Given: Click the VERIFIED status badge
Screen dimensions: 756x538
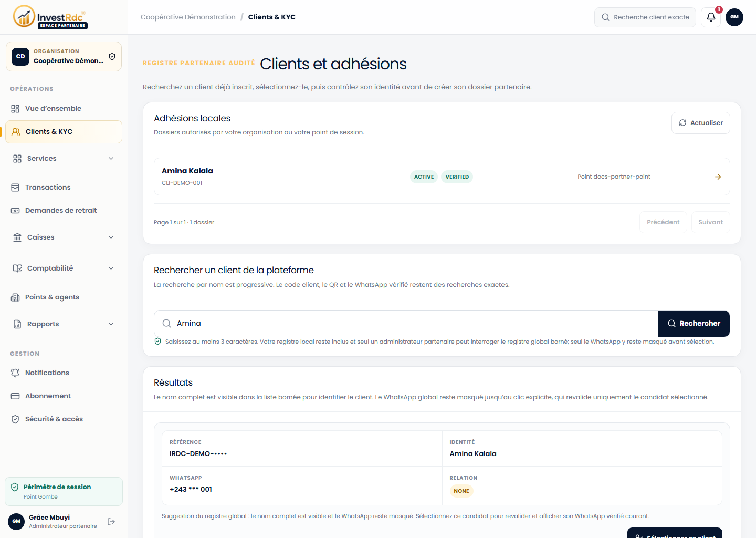Looking at the screenshot, I should (x=457, y=177).
